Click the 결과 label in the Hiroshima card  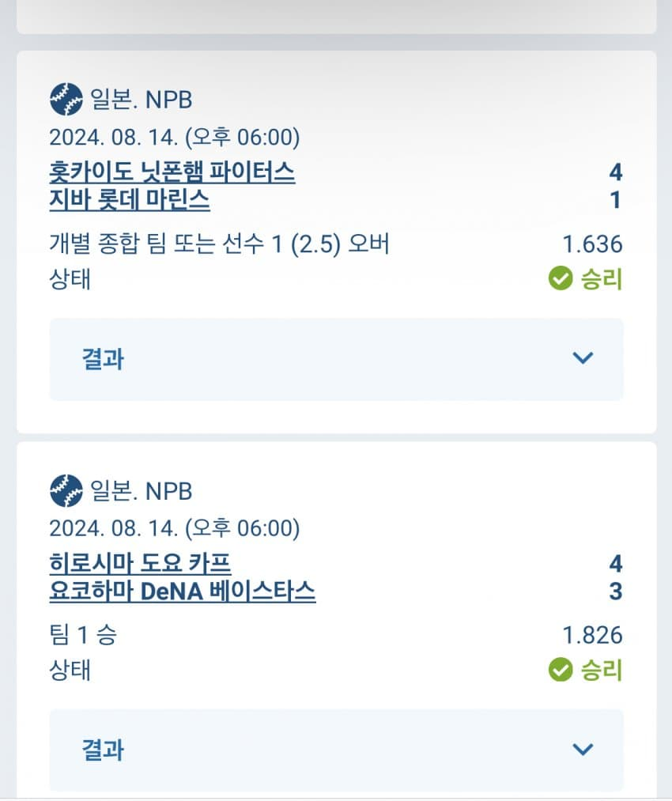[103, 750]
